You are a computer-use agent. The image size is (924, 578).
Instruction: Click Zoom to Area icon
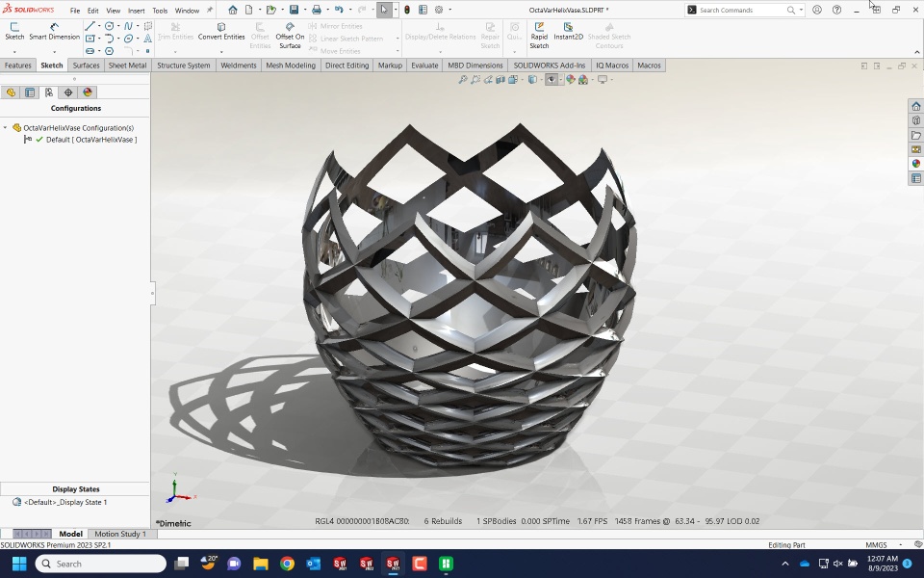pos(475,80)
